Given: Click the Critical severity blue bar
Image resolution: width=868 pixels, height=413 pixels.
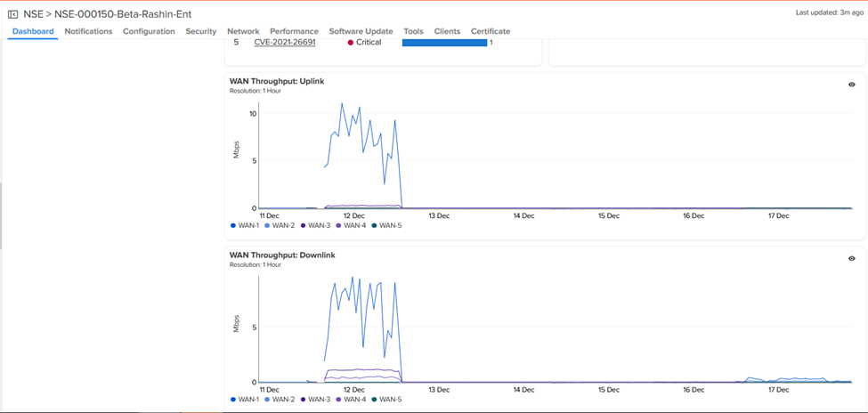Looking at the screenshot, I should point(444,43).
